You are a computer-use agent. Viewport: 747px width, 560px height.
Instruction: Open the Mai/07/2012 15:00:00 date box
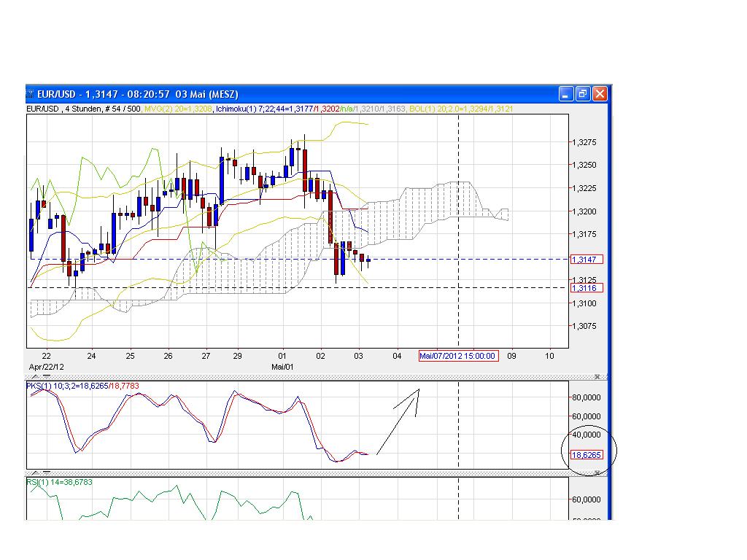click(458, 357)
